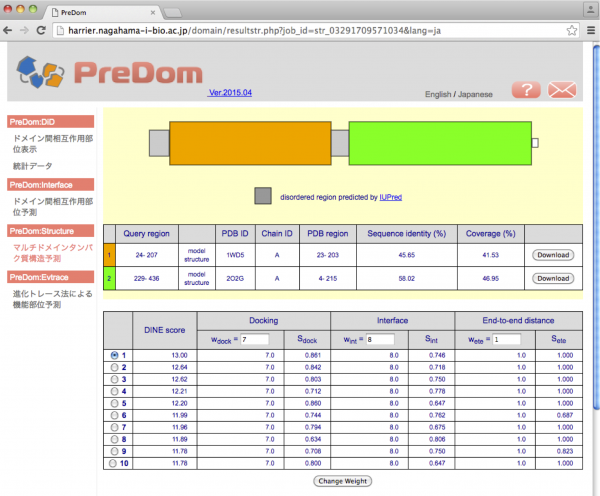Viewport: 600px width, 496px height.
Task: Click the browser back arrow
Action: tap(11, 31)
